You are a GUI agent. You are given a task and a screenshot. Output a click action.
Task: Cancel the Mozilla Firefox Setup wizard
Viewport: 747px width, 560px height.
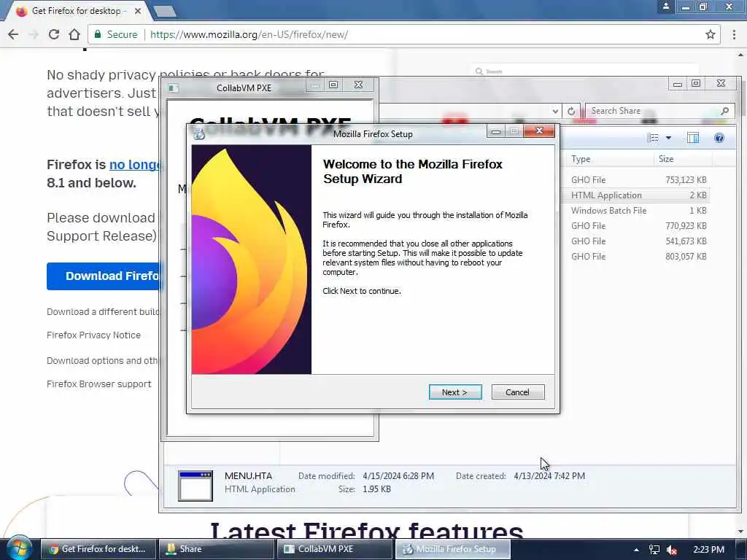coord(517,392)
